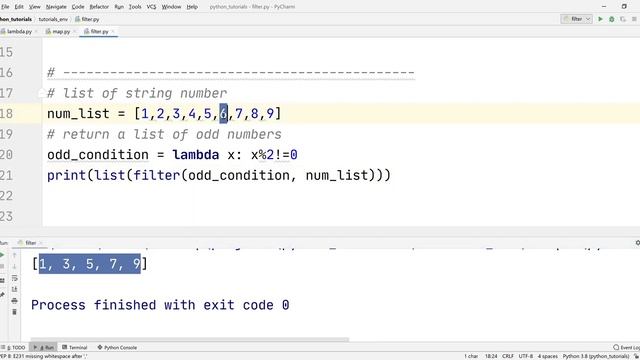Click the highlighted output 1, 3, 5, 7, 9
The height and width of the screenshot is (360, 640).
90,264
